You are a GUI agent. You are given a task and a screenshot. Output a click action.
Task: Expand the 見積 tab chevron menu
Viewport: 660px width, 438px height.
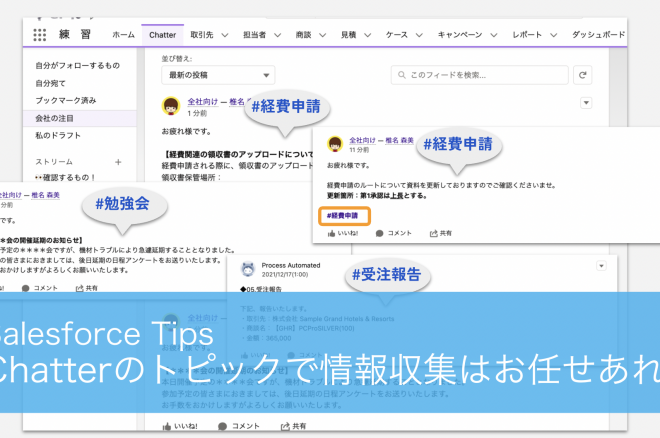tap(368, 35)
